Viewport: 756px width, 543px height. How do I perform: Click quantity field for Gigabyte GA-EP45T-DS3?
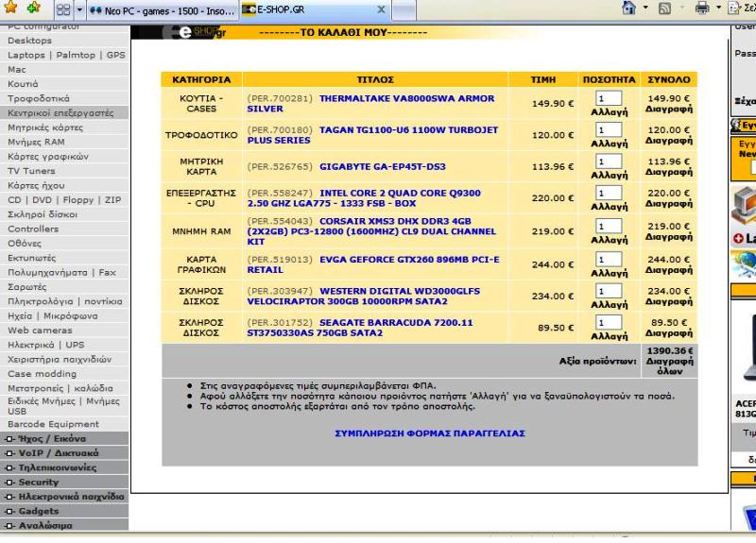609,161
